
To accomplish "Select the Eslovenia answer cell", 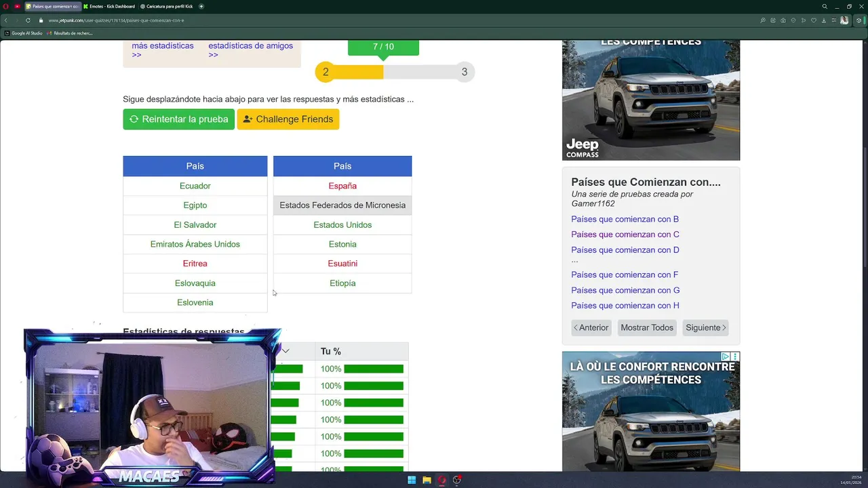I will click(x=195, y=302).
